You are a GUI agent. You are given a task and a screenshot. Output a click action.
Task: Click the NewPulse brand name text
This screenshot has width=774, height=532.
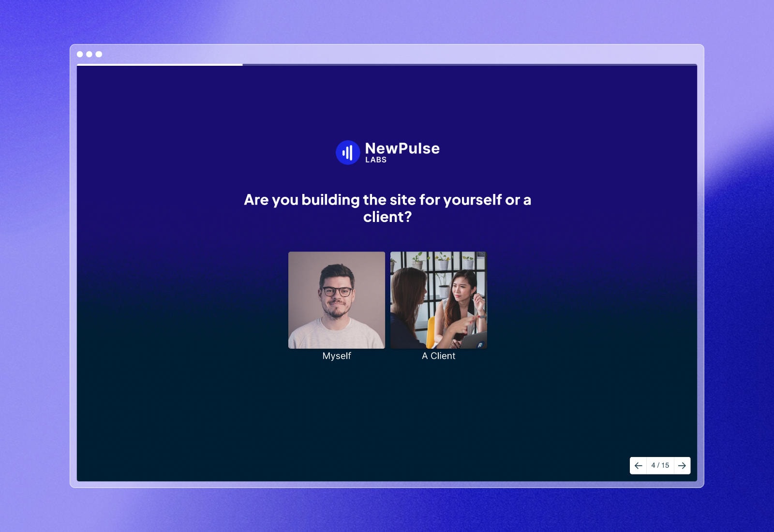pos(402,148)
